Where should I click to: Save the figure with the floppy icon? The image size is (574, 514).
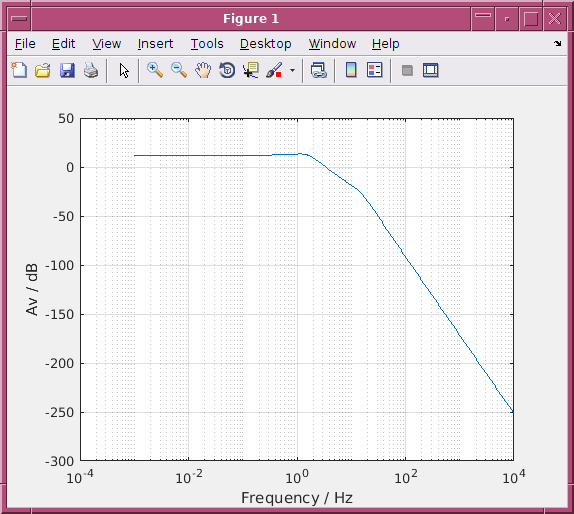tap(67, 70)
